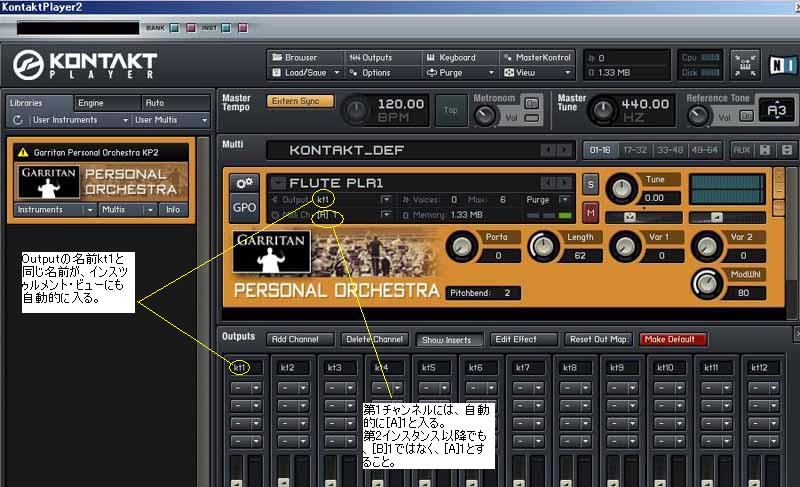
Task: Click the refresh libraries icon
Action: (x=17, y=120)
